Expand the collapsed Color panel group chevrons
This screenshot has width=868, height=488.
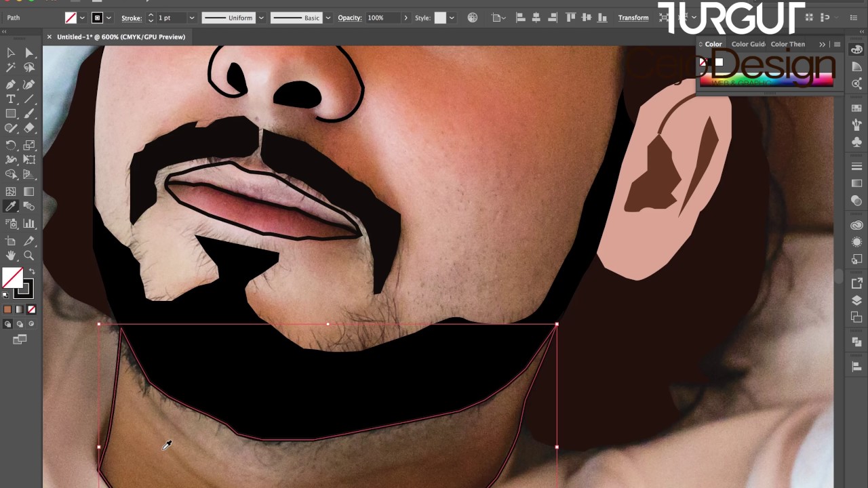[x=823, y=44]
